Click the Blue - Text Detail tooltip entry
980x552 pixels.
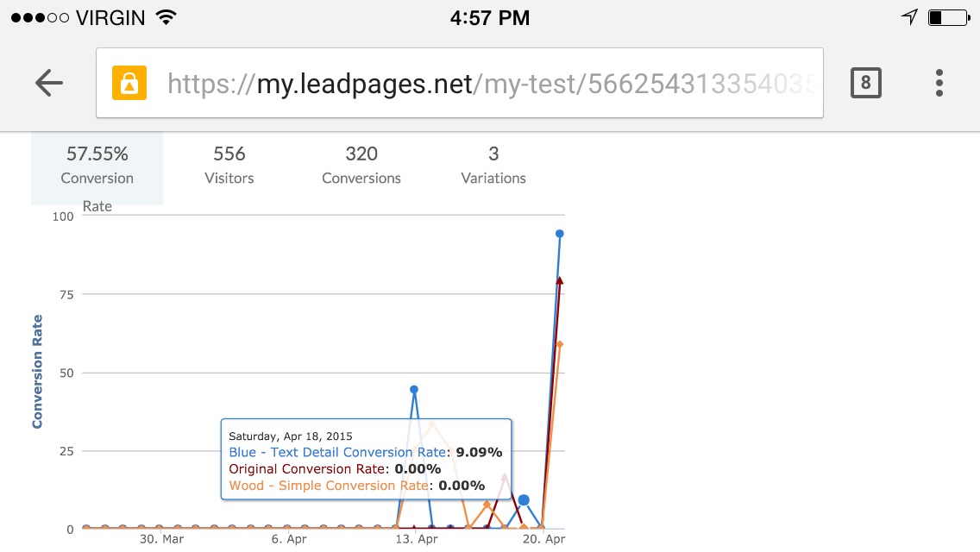366,452
